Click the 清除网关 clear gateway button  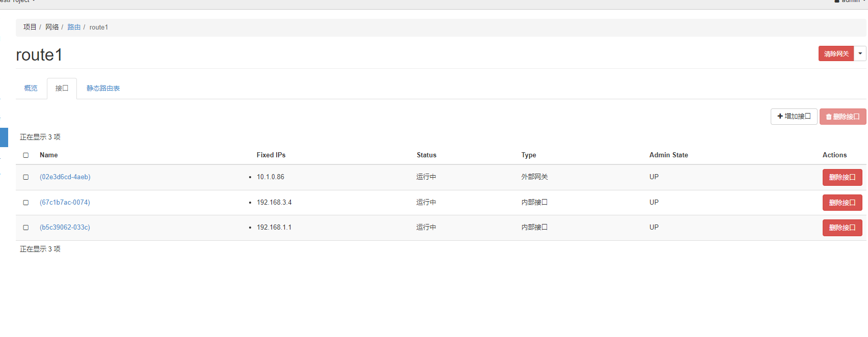point(836,53)
